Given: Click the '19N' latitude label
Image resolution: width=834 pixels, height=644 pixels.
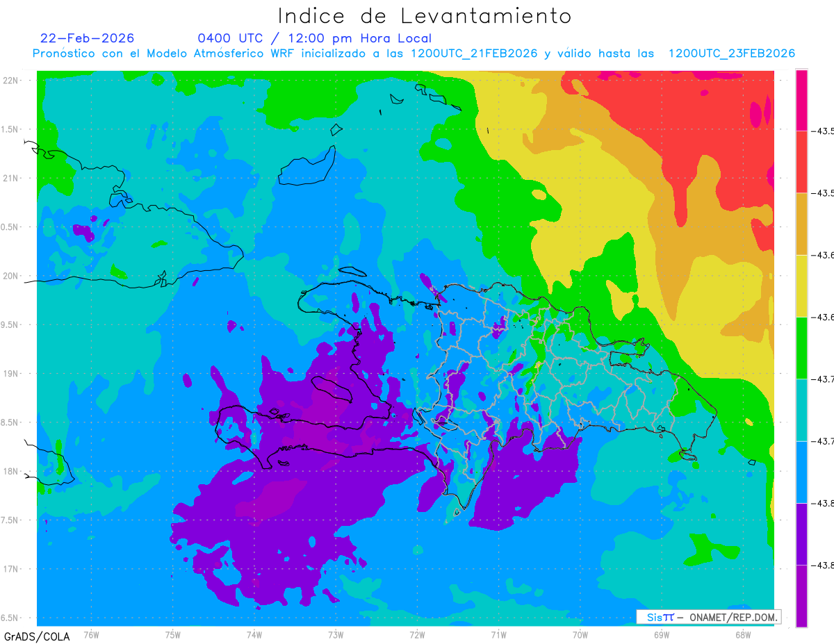Looking at the screenshot, I should click(12, 373).
